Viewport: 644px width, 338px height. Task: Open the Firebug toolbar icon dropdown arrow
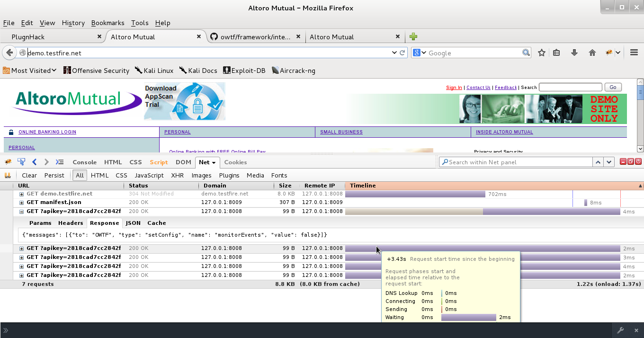(618, 53)
